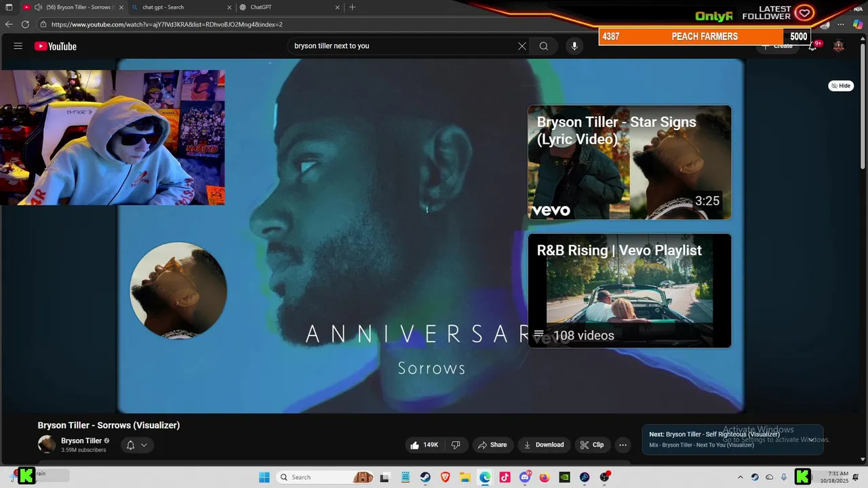Open Steam from the taskbar
This screenshot has height=488, width=868.
(425, 477)
